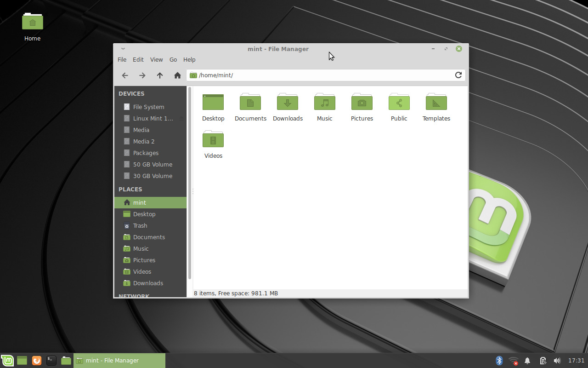Open the window menu chevron in title bar
This screenshot has width=588, height=368.
tap(123, 49)
